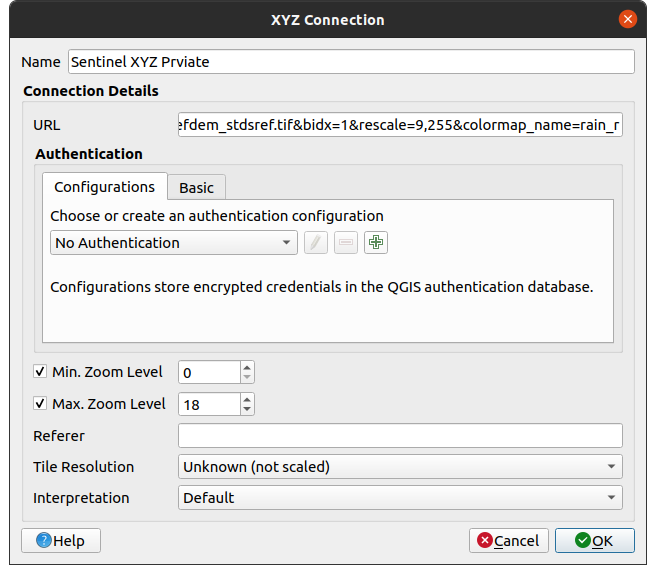
Task: Switch to the Basic authentication tab
Action: tap(196, 188)
